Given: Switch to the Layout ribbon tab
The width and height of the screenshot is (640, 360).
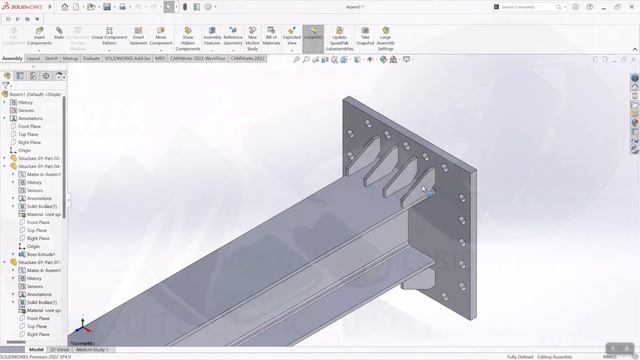Looking at the screenshot, I should point(33,58).
